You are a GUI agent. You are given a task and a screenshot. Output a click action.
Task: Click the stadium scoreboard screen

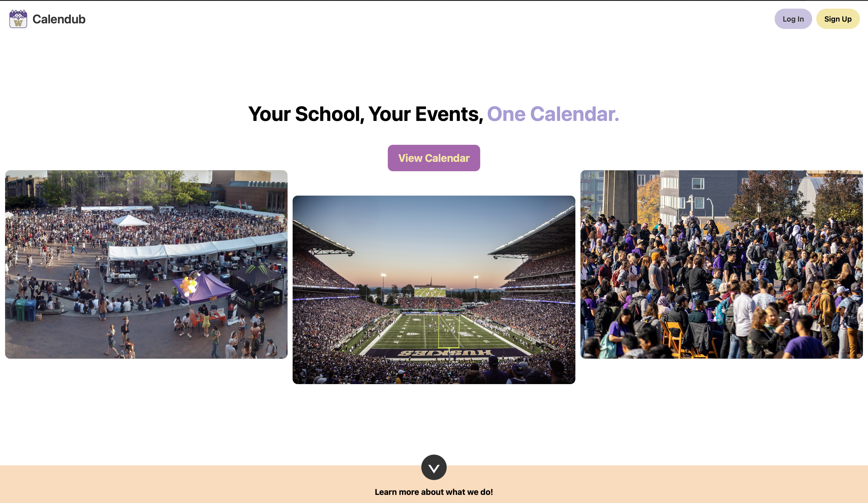pyautogui.click(x=429, y=291)
